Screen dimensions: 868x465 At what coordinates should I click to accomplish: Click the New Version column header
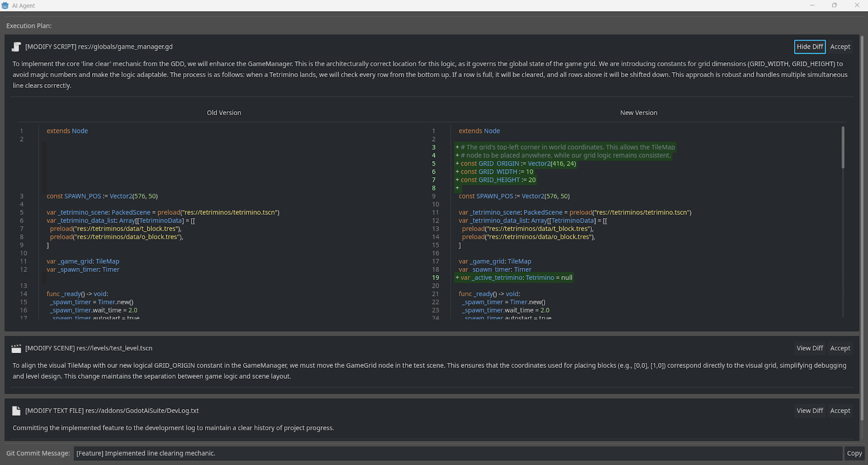(x=639, y=113)
